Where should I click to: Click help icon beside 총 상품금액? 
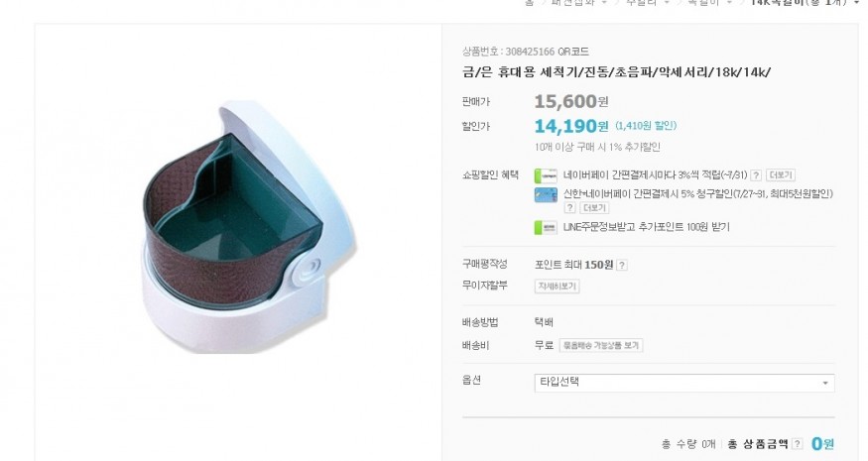(798, 444)
